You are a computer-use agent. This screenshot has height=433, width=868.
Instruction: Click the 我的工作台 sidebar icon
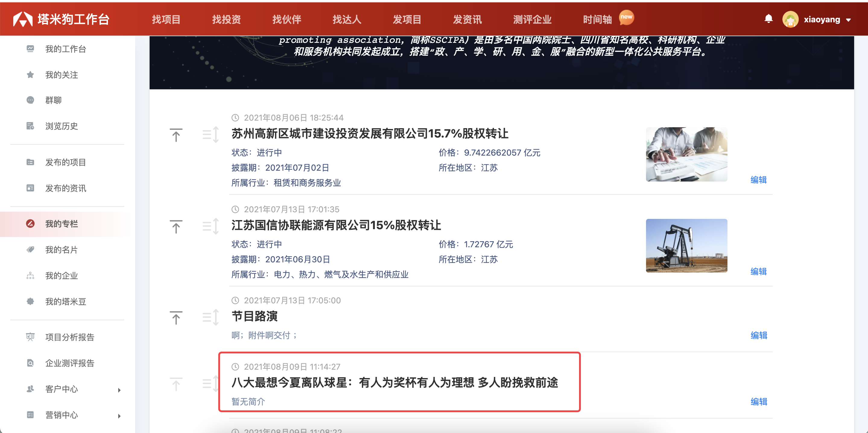coord(30,49)
